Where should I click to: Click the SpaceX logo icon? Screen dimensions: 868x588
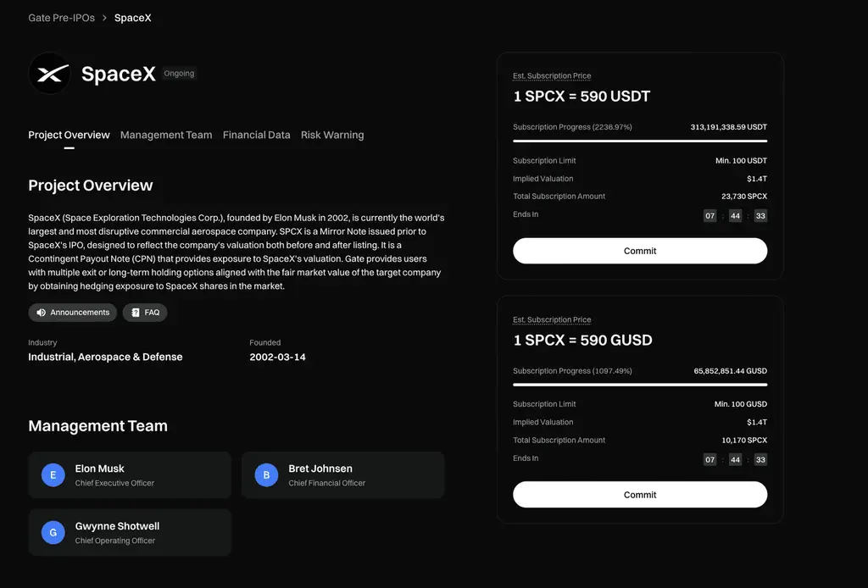pos(49,74)
